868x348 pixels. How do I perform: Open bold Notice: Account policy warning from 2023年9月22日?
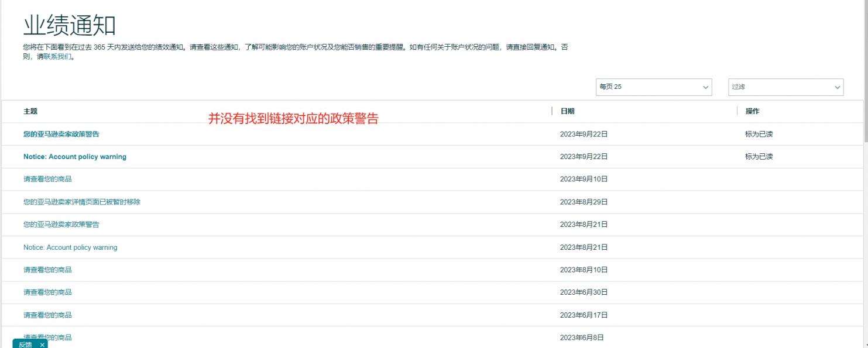point(75,157)
